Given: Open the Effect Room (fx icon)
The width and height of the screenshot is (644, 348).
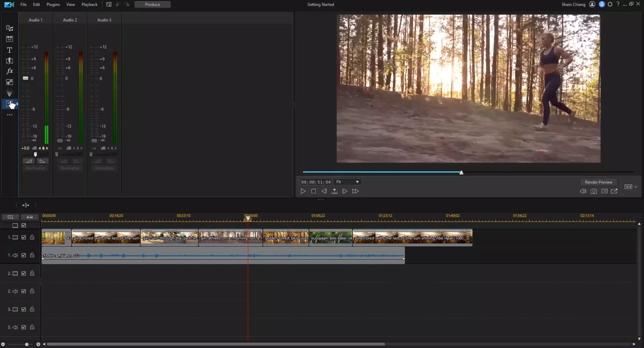Looking at the screenshot, I should pos(9,71).
